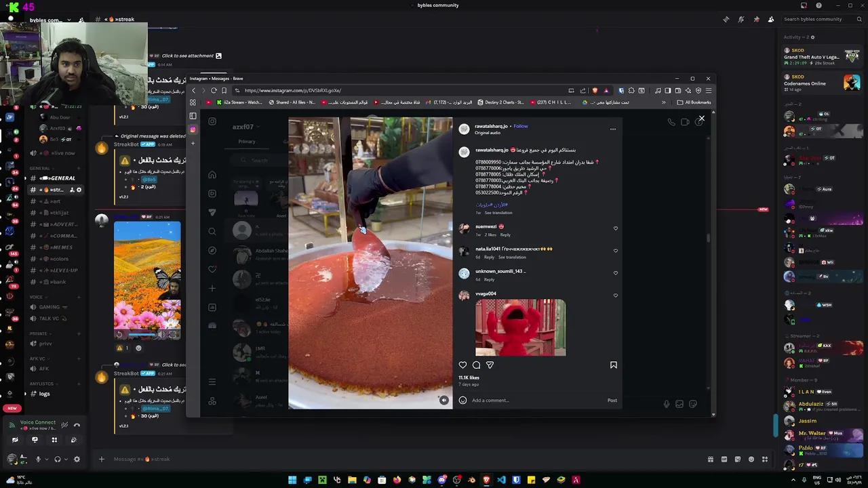The width and height of the screenshot is (868, 488).
Task: Open Brave Shields lion icon
Action: 595,90
